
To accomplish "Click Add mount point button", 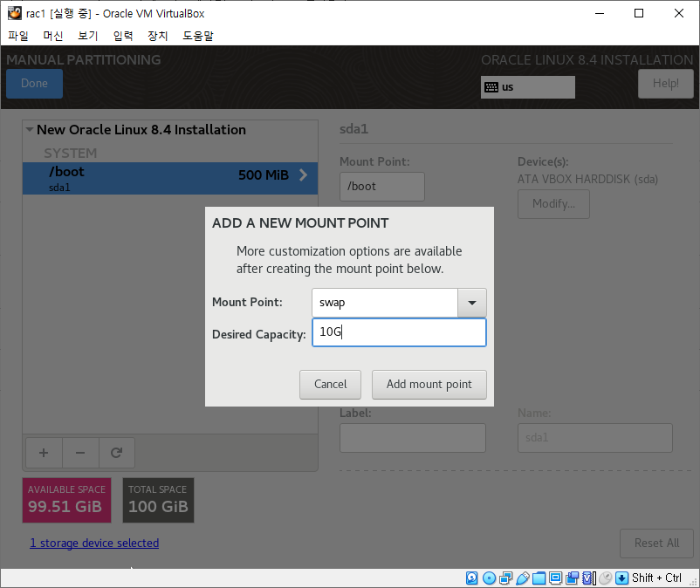I will 429,385.
